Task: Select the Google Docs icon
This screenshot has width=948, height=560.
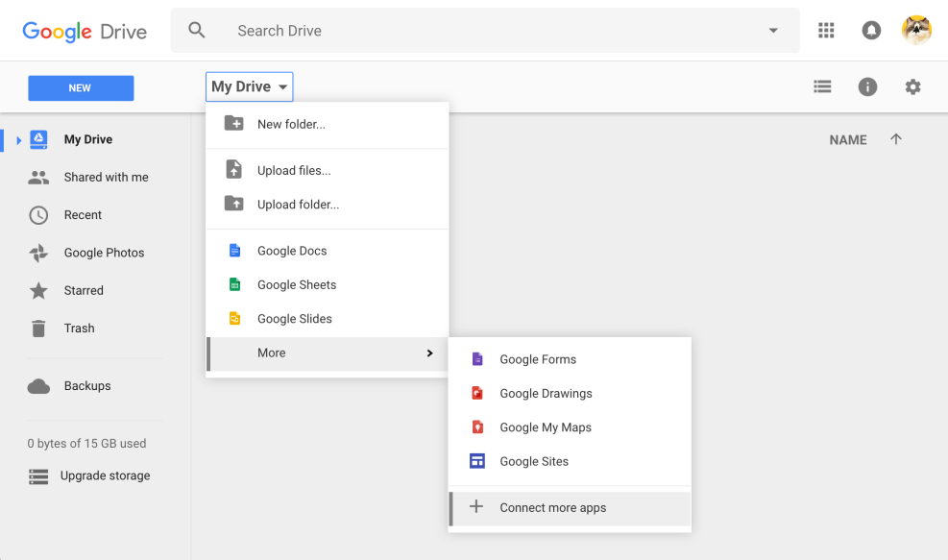Action: click(x=234, y=250)
